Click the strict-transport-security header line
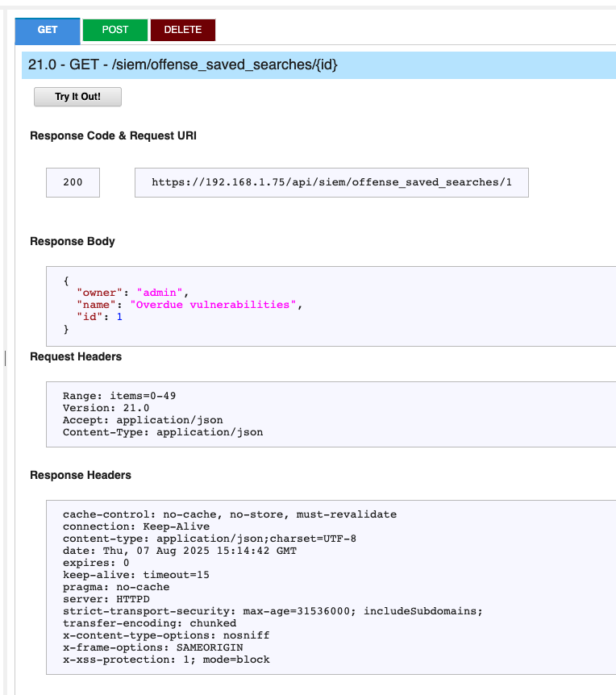The image size is (616, 695). point(273,611)
